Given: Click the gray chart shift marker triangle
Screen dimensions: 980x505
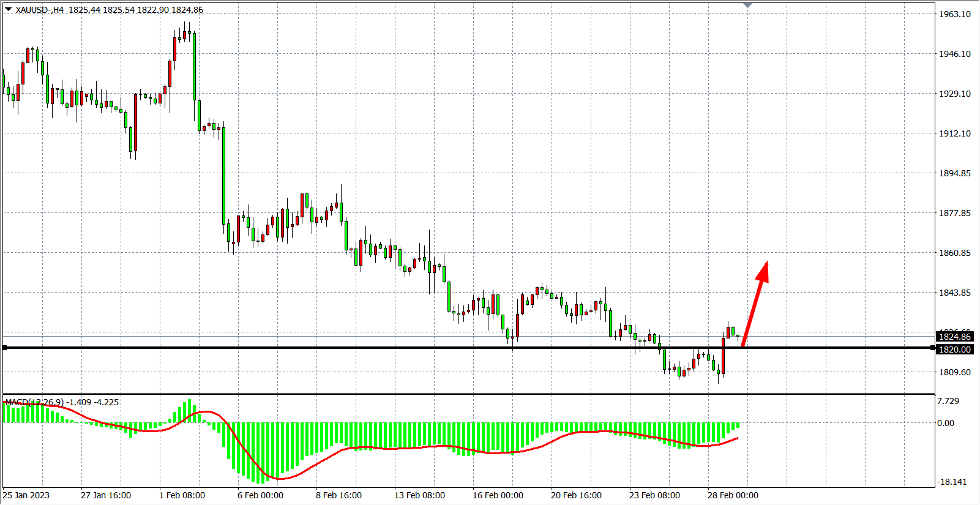Looking at the screenshot, I should tap(747, 5).
